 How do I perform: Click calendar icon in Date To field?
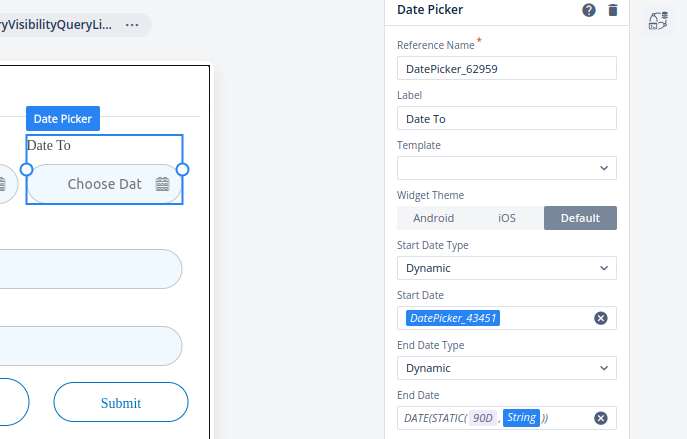point(162,184)
